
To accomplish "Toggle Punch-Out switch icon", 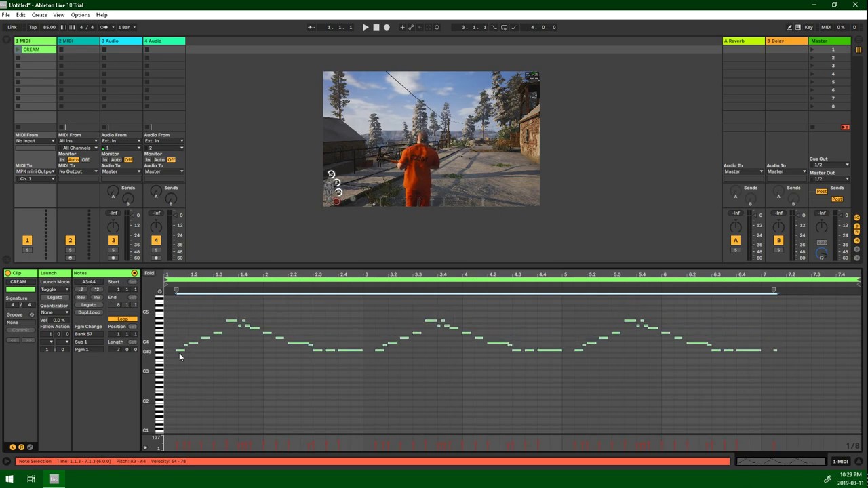I will tap(514, 27).
